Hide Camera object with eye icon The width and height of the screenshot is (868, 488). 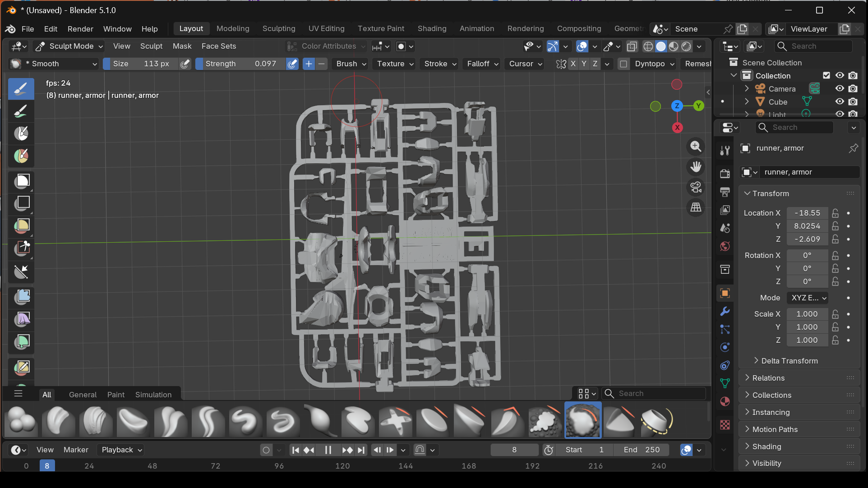click(840, 88)
